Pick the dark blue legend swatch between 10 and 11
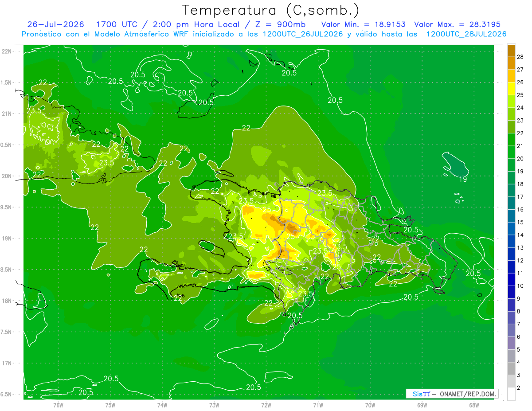This screenshot has height=411, width=532. tap(511, 279)
